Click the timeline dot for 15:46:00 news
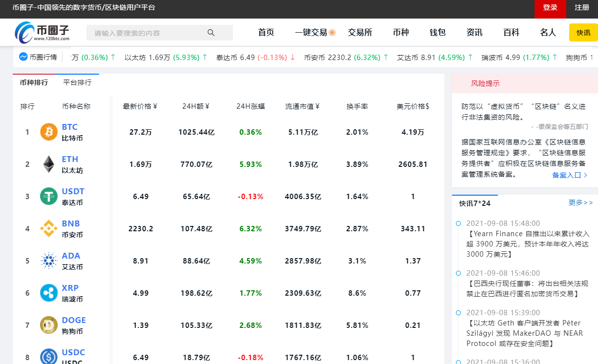This screenshot has width=598, height=364. click(x=458, y=273)
